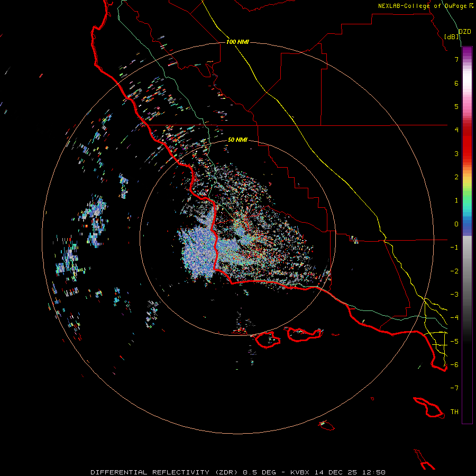
Task: Click the 14 DEC 25 date text
Action: pyautogui.click(x=337, y=472)
